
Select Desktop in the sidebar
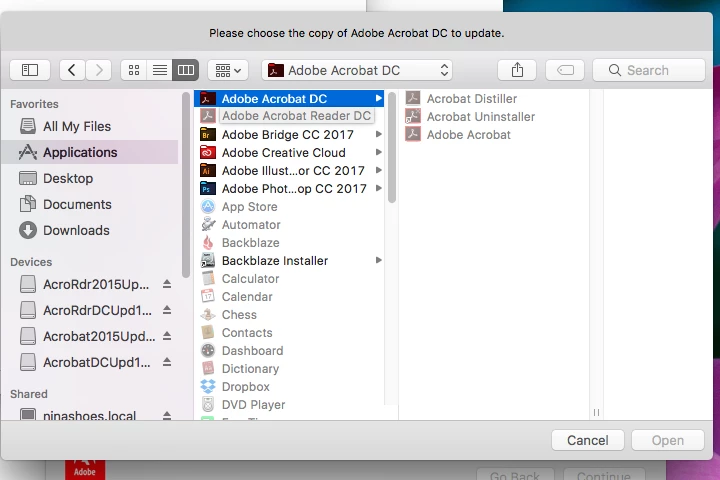point(90,178)
